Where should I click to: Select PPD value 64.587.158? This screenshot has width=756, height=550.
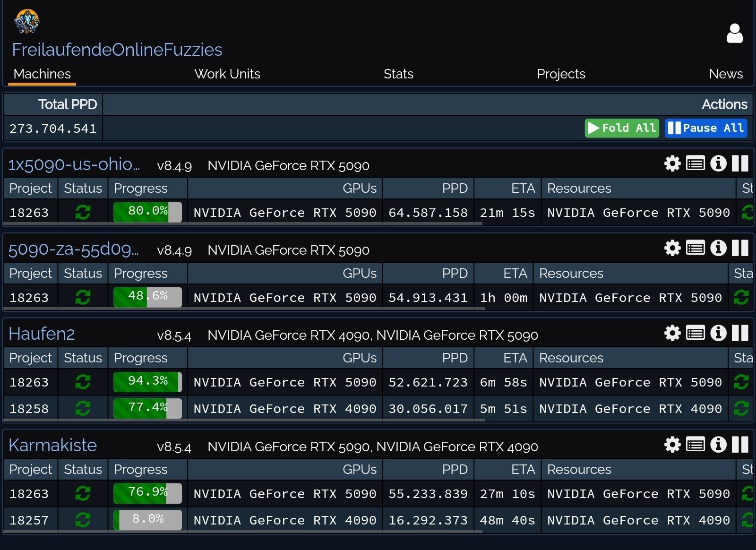(x=428, y=213)
